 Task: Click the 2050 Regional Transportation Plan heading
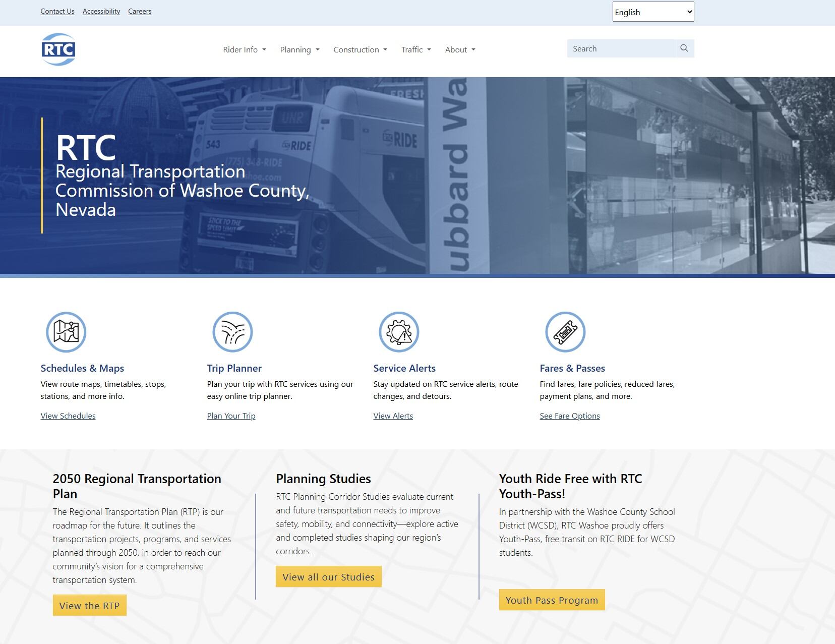[x=137, y=486]
